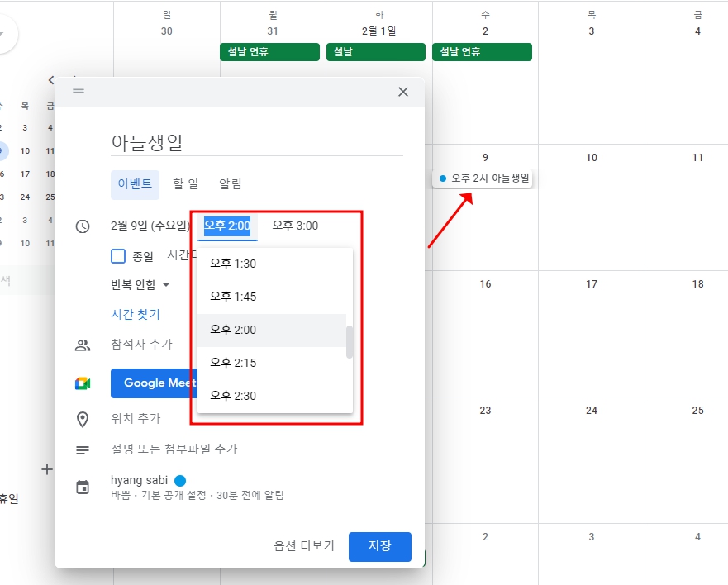This screenshot has height=585, width=728.
Task: Click the calendar icon next to hyang sabi
Action: pos(83,487)
